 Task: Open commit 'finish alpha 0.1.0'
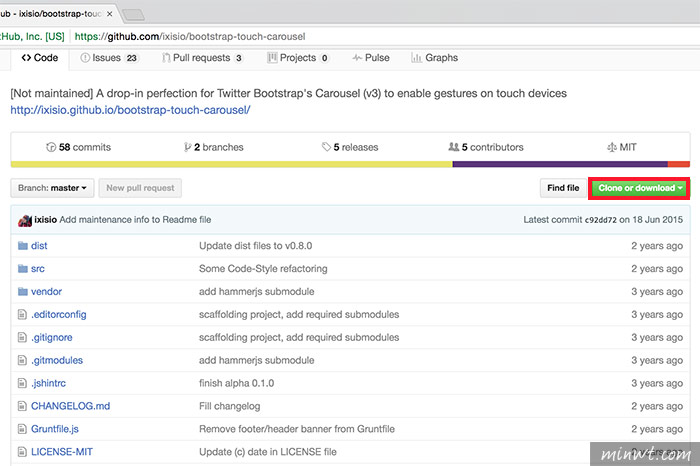pos(237,383)
